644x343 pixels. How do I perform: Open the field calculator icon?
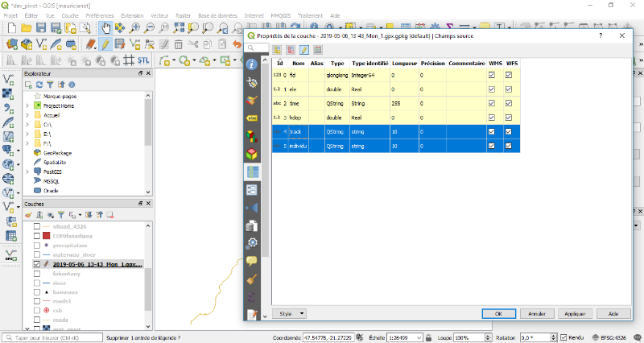pyautogui.click(x=318, y=50)
